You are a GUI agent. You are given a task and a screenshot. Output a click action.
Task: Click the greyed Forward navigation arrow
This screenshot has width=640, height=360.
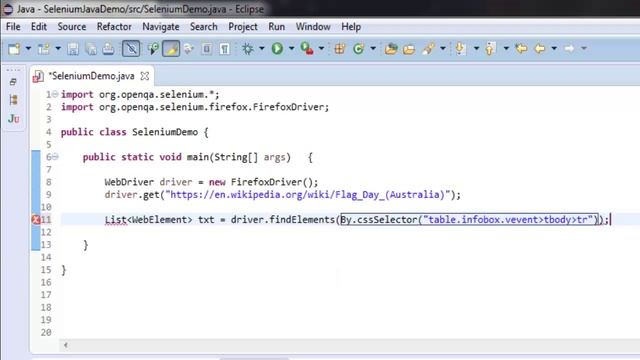click(569, 49)
